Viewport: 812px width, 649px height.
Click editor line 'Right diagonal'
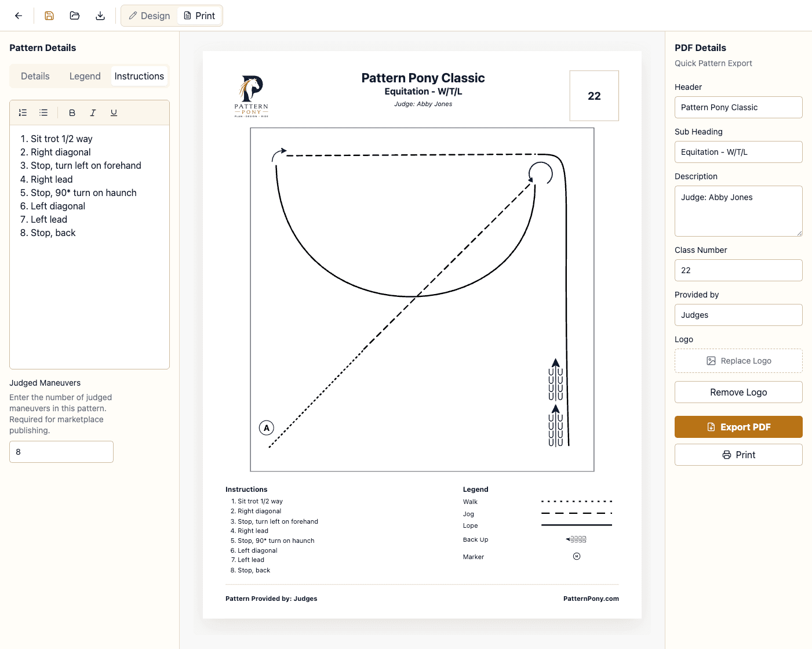(61, 152)
